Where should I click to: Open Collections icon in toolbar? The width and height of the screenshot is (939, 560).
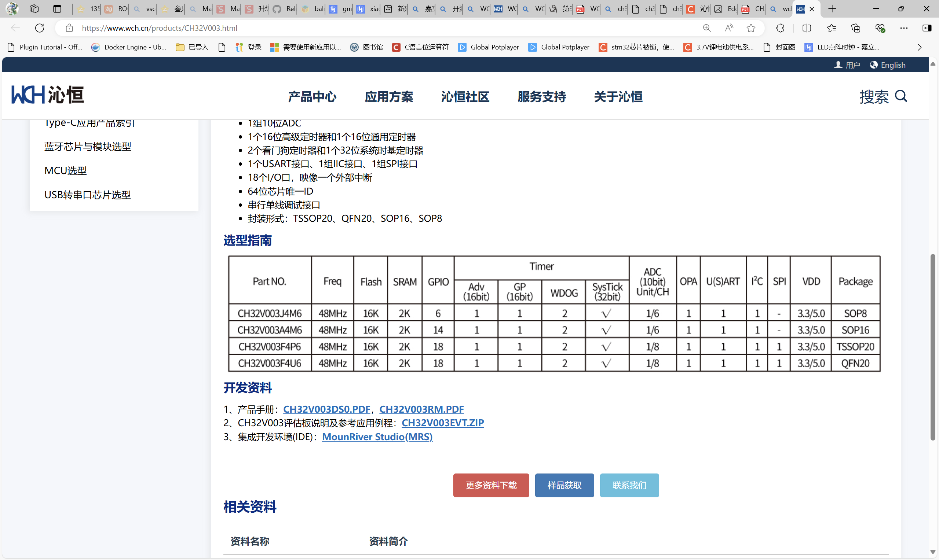pyautogui.click(x=856, y=28)
